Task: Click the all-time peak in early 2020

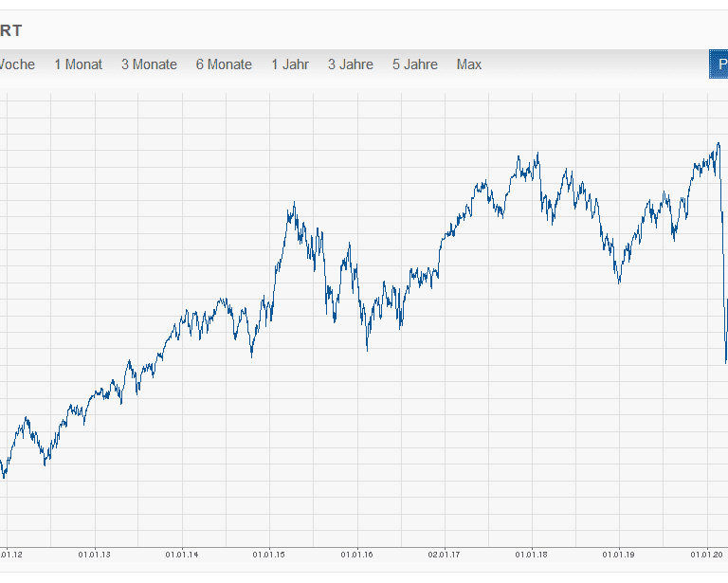Action: pyautogui.click(x=718, y=144)
